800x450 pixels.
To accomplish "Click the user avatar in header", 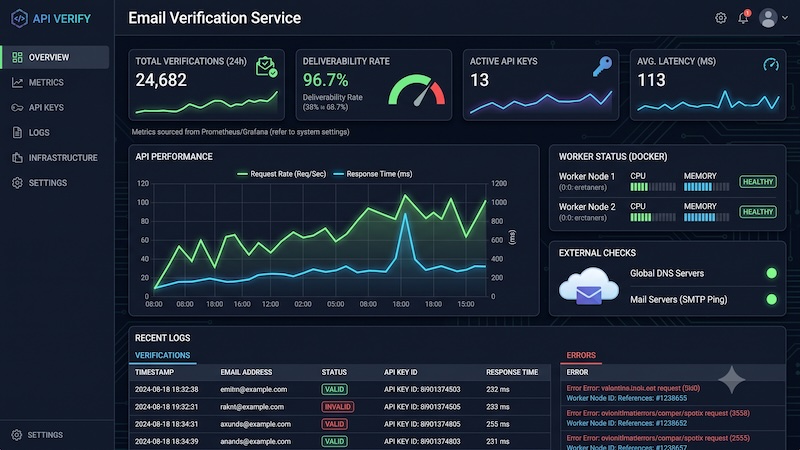I will tap(768, 18).
